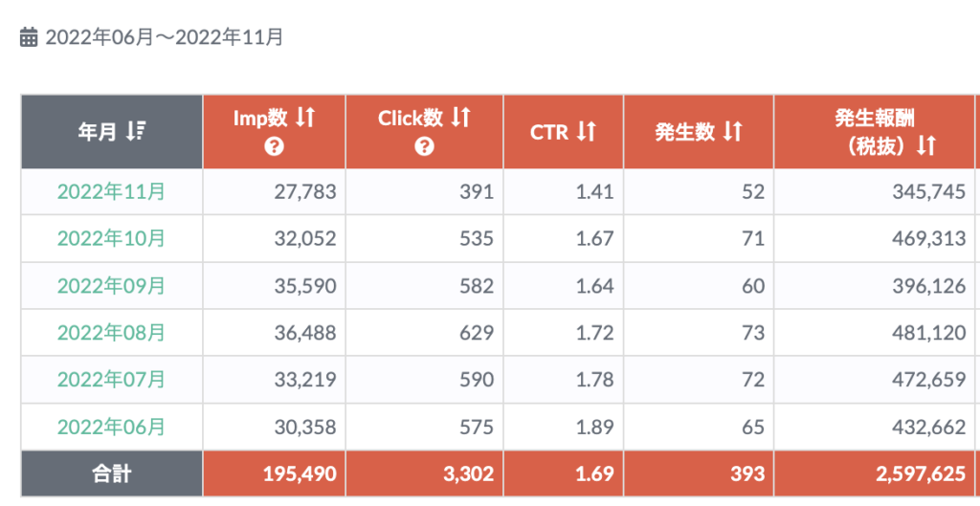980x506 pixels.
Task: Open the 2022年06月 monthly report link
Action: [x=111, y=426]
